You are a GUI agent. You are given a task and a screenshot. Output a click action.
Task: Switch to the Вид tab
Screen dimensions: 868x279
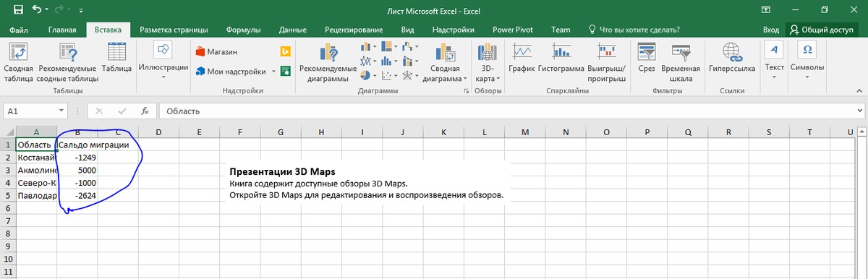[x=407, y=30]
